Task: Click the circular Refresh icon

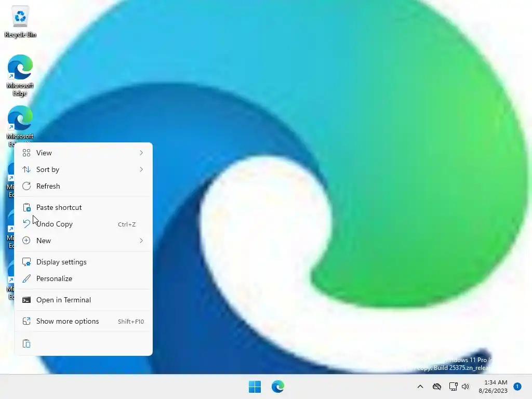Action: [26, 186]
